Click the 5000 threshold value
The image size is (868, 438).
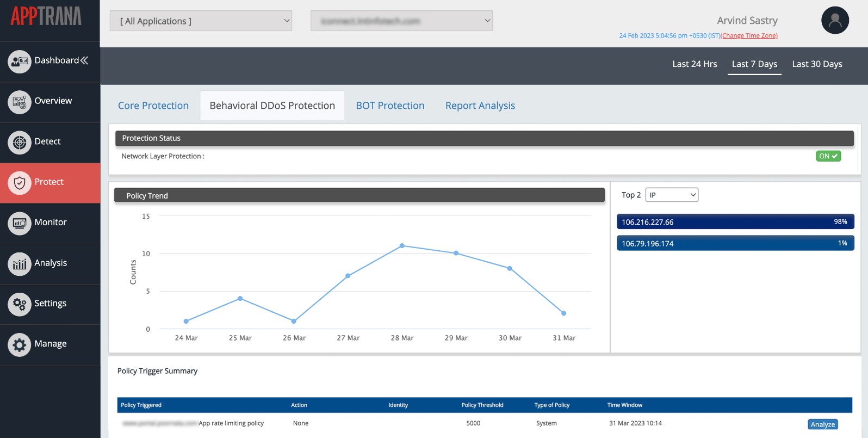pos(473,423)
